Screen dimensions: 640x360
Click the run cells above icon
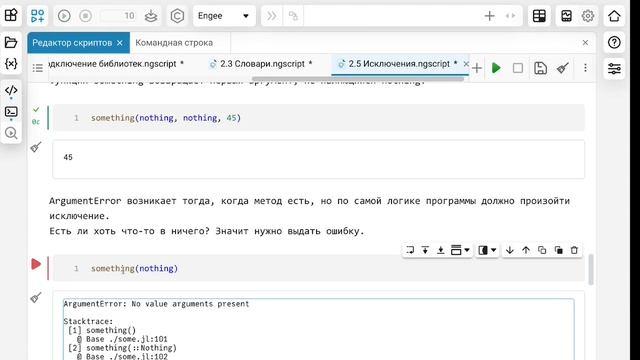[x=425, y=250]
